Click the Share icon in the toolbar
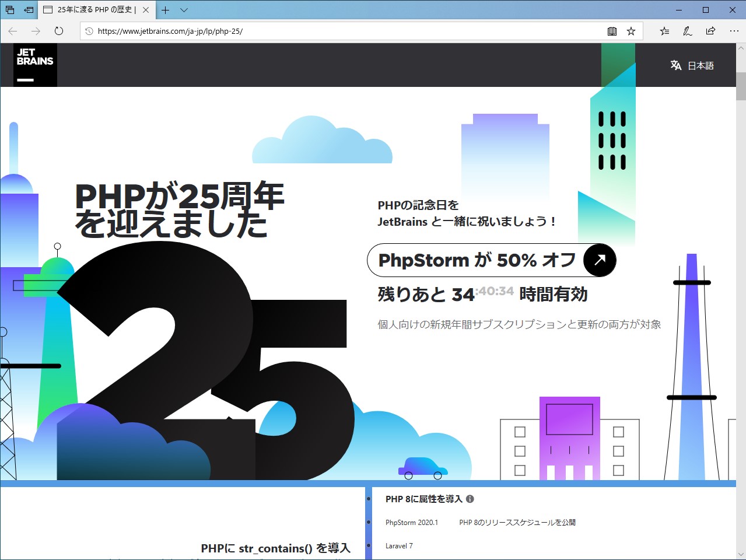Viewport: 746px width, 560px height. [710, 31]
